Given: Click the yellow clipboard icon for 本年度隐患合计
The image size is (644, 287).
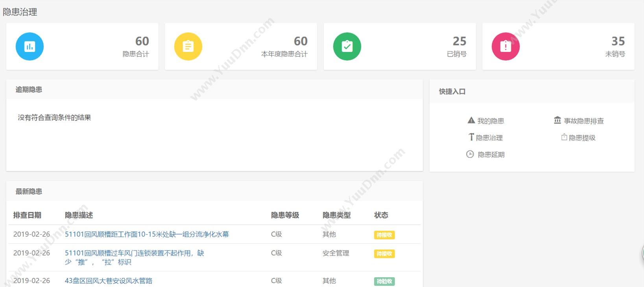Looking at the screenshot, I should tap(188, 46).
